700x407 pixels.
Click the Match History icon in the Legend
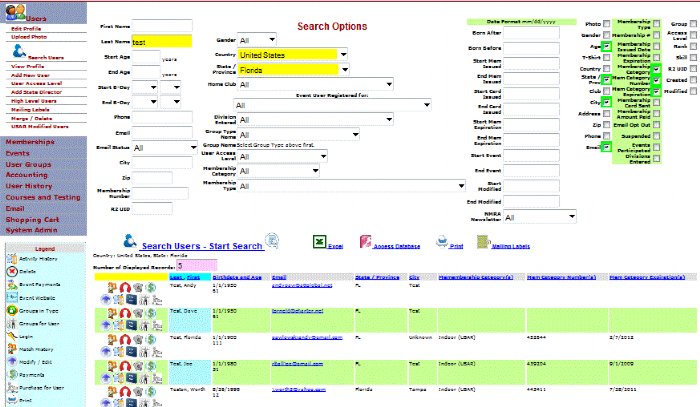pyautogui.click(x=12, y=349)
